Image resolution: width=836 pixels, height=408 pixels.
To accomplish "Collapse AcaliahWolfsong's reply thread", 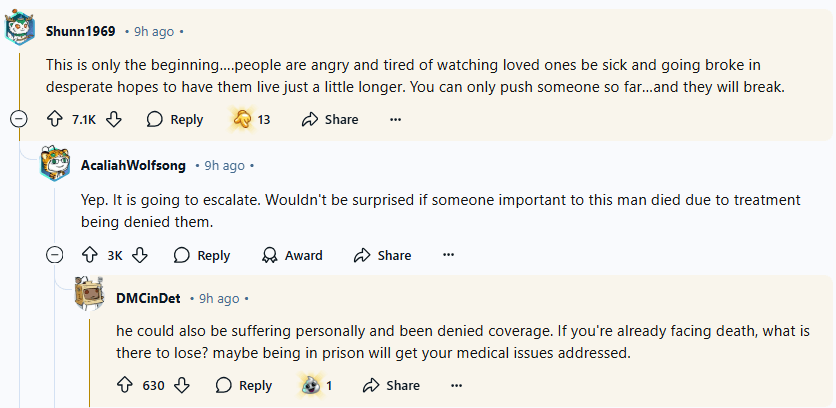I will 54,255.
